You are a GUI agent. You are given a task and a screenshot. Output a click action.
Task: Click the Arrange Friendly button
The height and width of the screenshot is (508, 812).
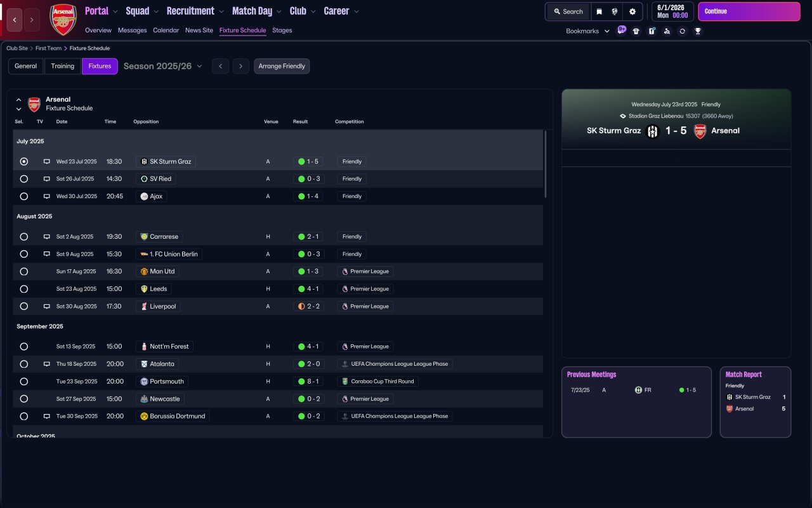tap(282, 66)
